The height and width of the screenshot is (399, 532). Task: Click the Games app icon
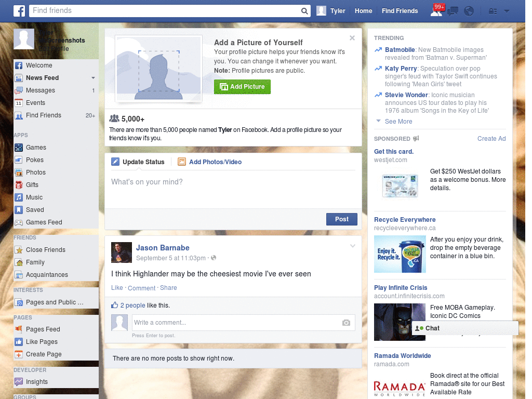[x=19, y=148]
